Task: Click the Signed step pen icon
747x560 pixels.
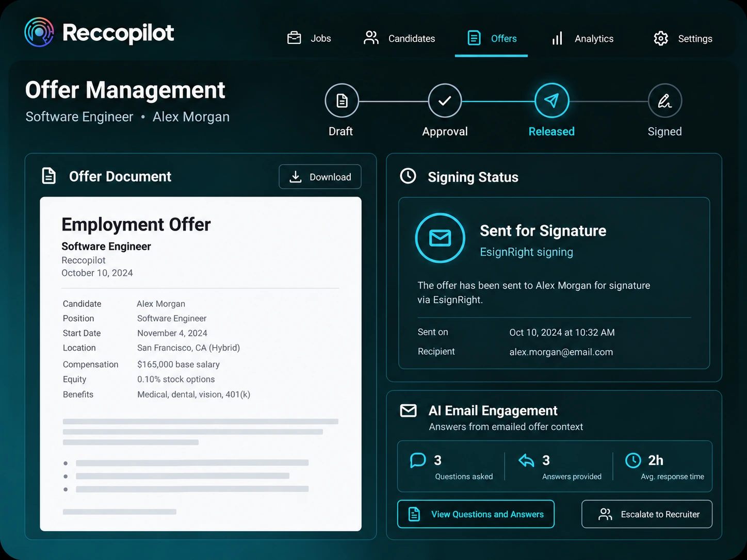Action: tap(665, 101)
